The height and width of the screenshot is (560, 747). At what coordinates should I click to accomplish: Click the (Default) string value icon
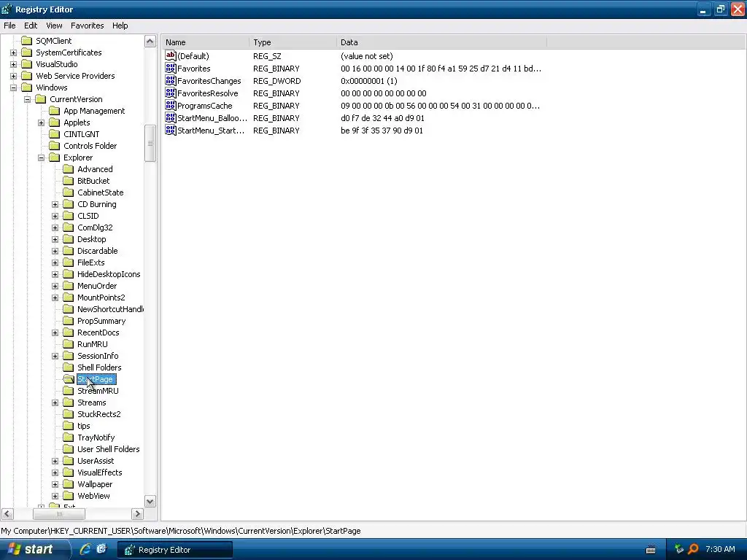171,55
